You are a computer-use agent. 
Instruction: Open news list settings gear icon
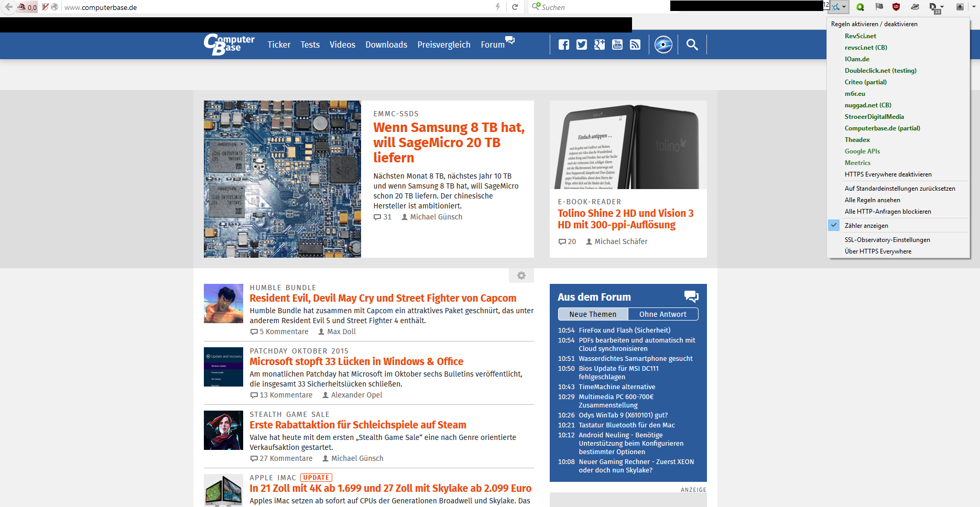[x=521, y=275]
